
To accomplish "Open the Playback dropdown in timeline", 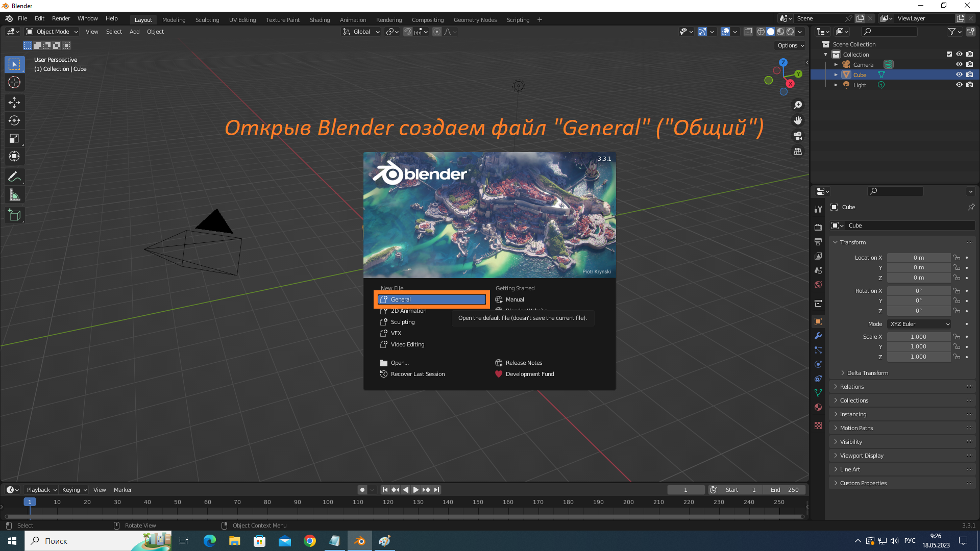I will 41,490.
